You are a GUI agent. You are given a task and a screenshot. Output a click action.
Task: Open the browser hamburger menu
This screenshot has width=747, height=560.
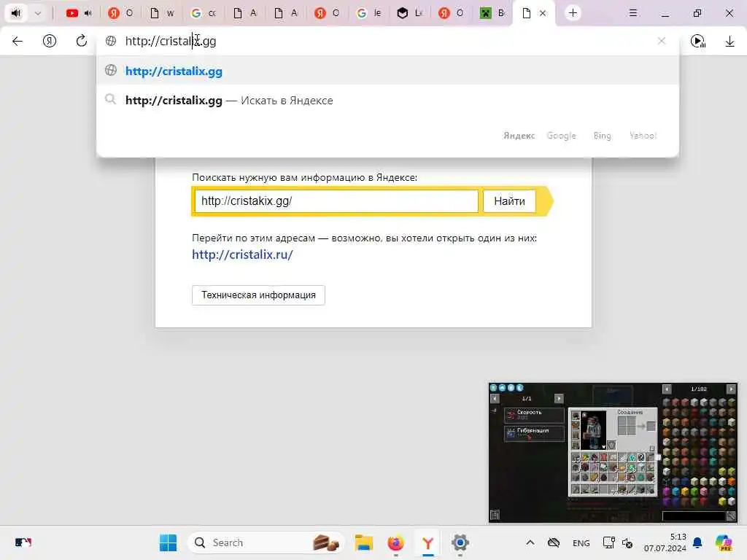633,13
